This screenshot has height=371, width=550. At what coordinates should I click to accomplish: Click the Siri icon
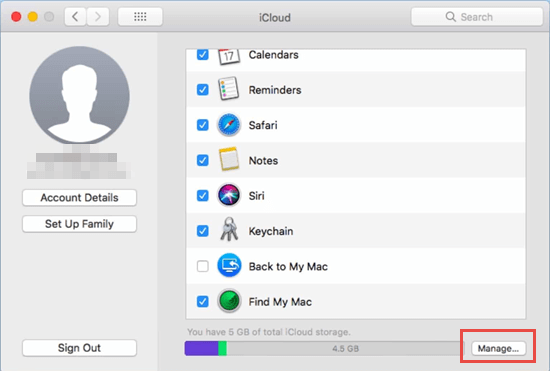click(x=229, y=195)
